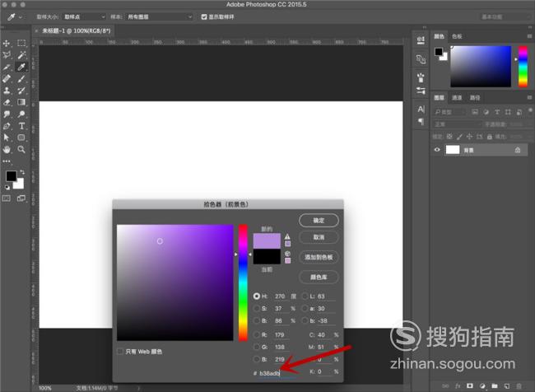This screenshot has height=392, width=535.
Task: Select the Dodge tool
Action: click(x=21, y=114)
